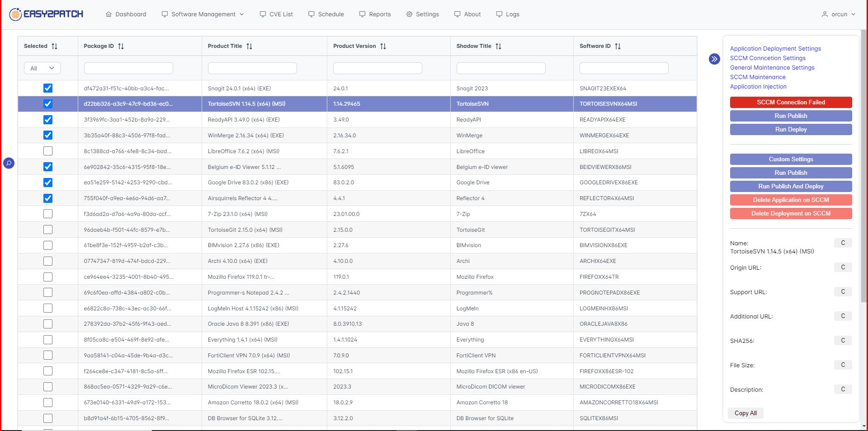Type in the Product Title filter field
The image size is (868, 431).
pyautogui.click(x=252, y=68)
